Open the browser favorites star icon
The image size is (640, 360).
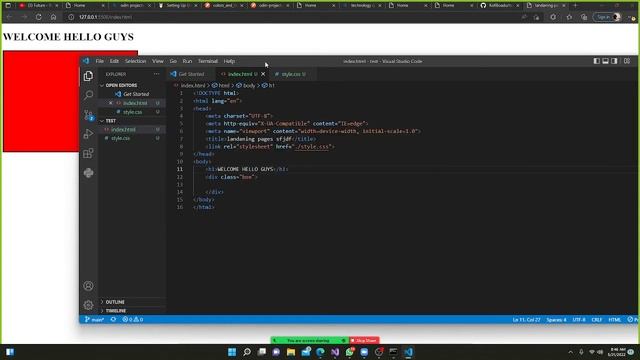(569, 17)
